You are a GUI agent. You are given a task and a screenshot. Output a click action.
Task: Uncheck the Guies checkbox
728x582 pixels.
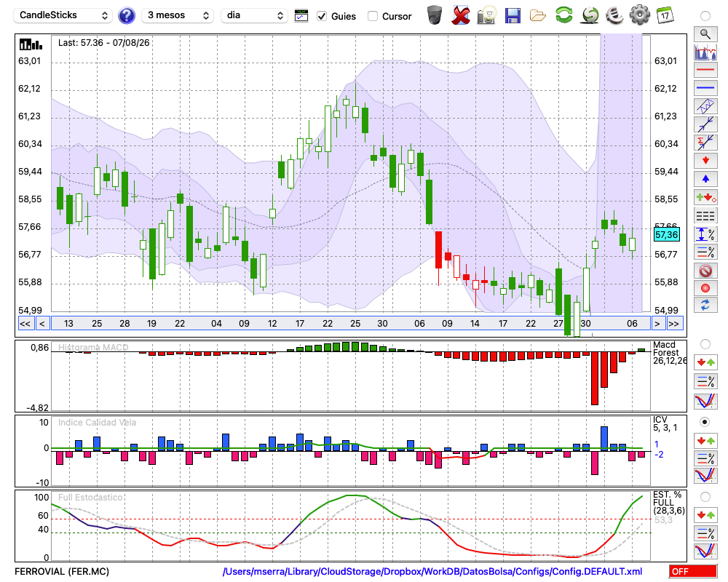tap(321, 16)
